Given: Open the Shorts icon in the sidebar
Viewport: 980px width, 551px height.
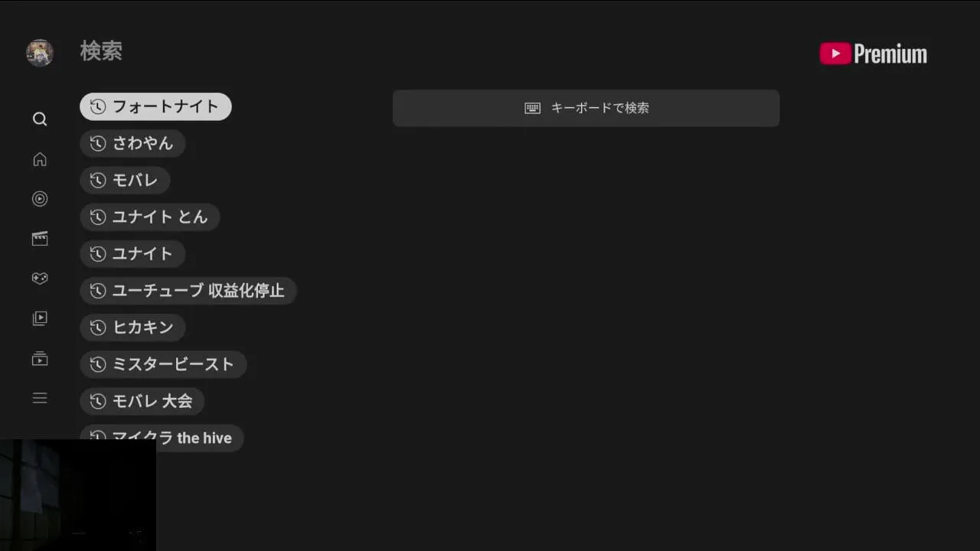Looking at the screenshot, I should coord(40,199).
